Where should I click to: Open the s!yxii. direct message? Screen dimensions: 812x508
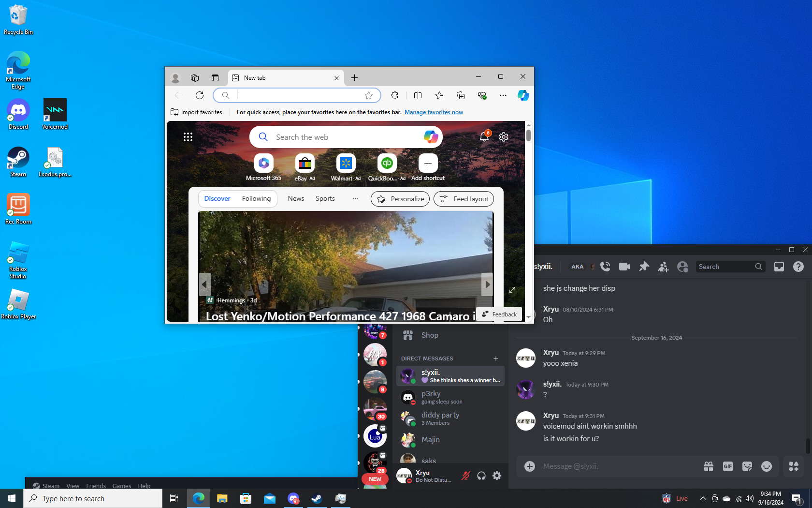450,376
